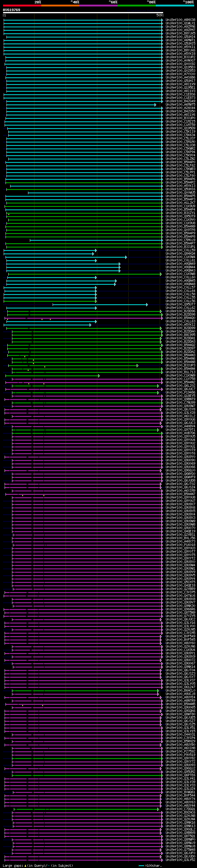Select the UniRef100_A9ZPM6 label
The width and height of the screenshot is (197, 868).
(x=180, y=26)
